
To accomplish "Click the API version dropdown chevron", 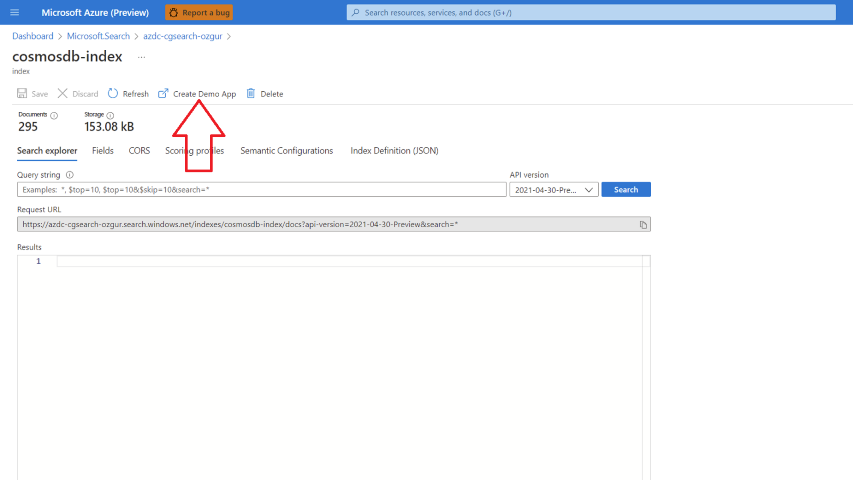I will 589,190.
